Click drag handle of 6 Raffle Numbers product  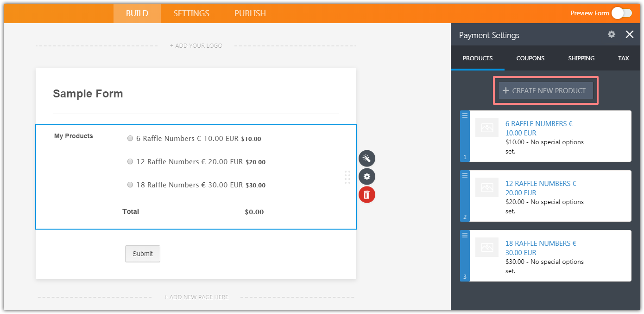465,116
